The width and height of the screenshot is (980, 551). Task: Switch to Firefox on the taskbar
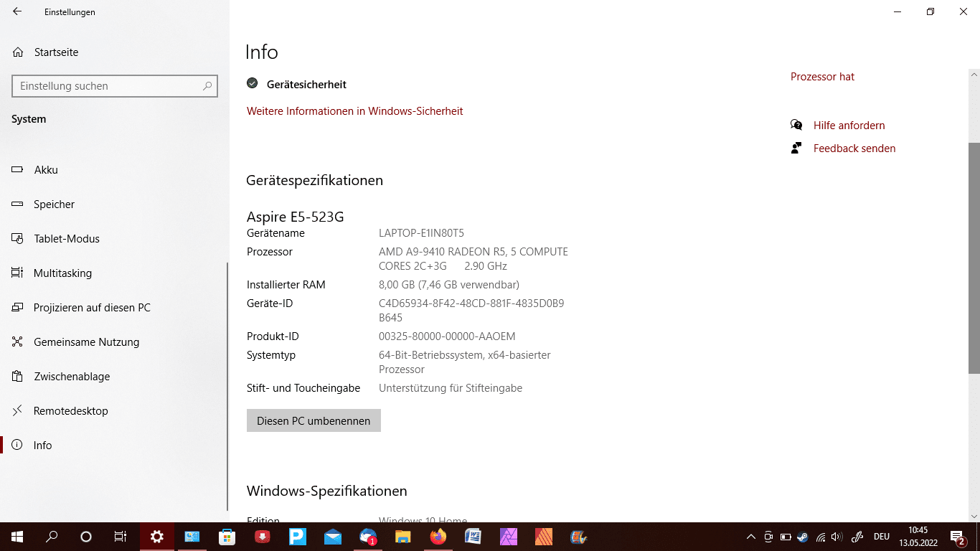point(438,537)
